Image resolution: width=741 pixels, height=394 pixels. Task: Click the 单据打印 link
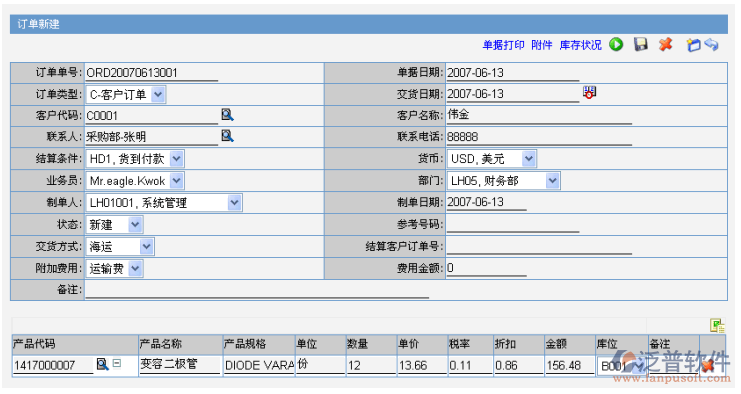[x=503, y=45]
